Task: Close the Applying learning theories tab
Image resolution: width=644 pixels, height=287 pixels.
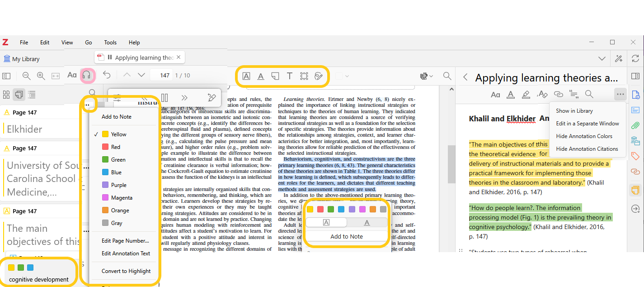Action: (x=179, y=57)
